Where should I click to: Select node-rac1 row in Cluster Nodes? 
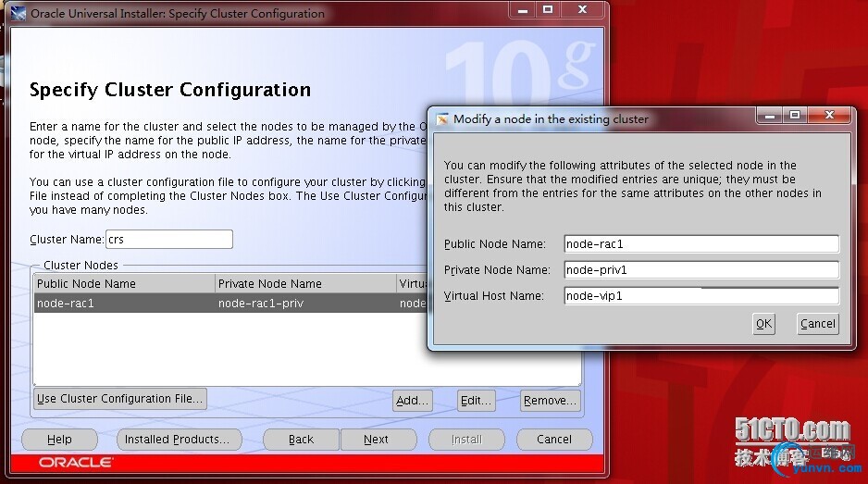point(230,303)
